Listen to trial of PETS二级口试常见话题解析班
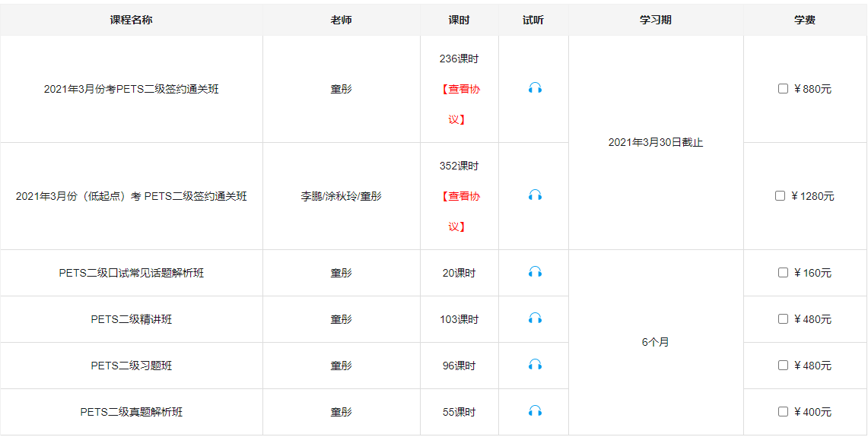This screenshot has height=437, width=868. (x=535, y=272)
